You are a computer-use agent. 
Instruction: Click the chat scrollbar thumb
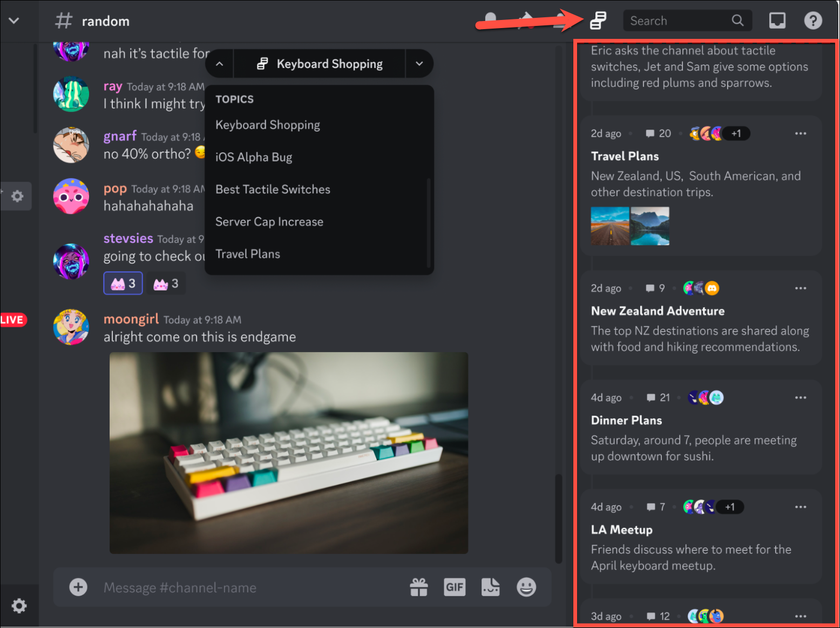[559, 518]
